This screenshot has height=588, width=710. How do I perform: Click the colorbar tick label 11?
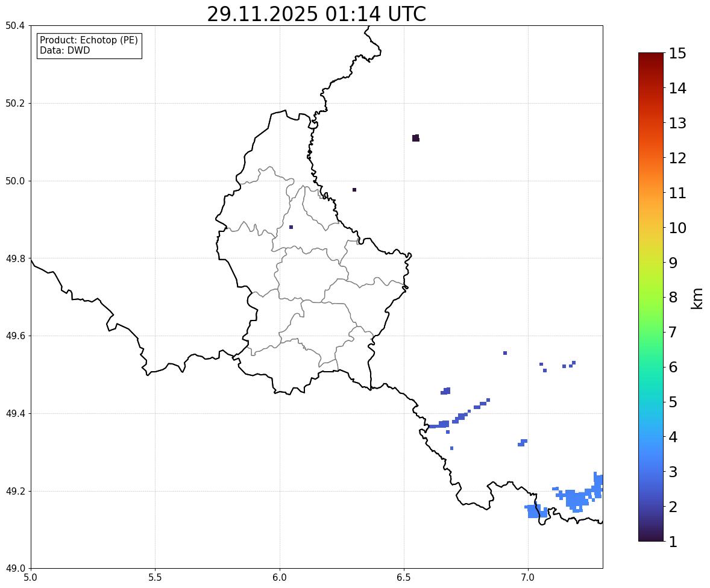(x=677, y=193)
